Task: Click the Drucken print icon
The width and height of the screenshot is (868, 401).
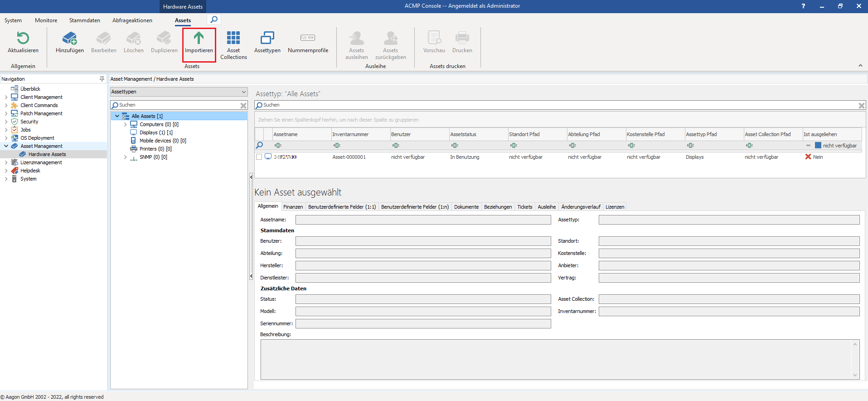Action: (462, 38)
